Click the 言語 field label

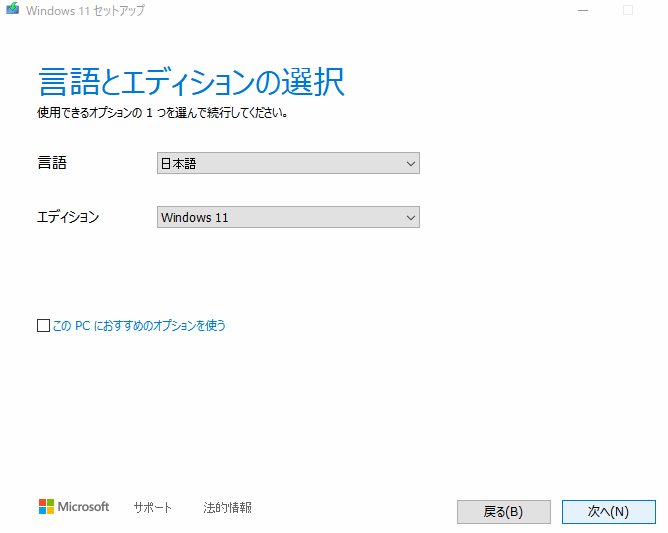(52, 163)
